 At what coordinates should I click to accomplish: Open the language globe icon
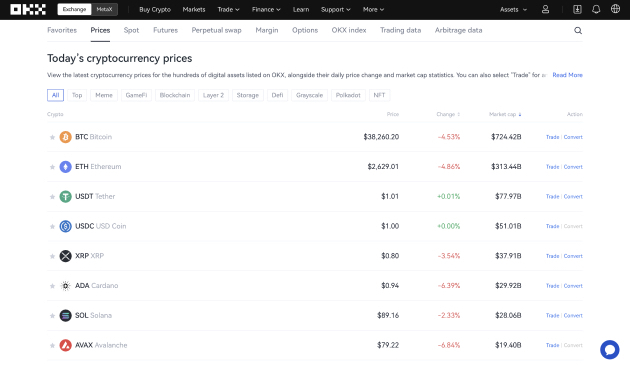click(x=615, y=9)
